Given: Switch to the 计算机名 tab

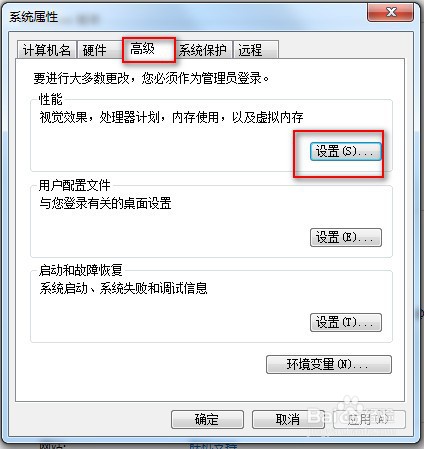Looking at the screenshot, I should coord(47,50).
